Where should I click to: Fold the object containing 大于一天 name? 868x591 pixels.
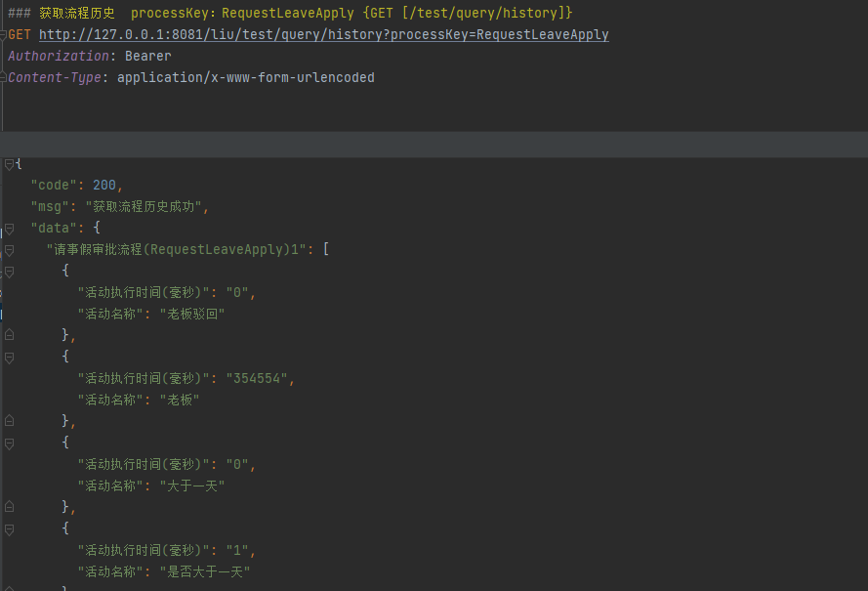(9, 443)
